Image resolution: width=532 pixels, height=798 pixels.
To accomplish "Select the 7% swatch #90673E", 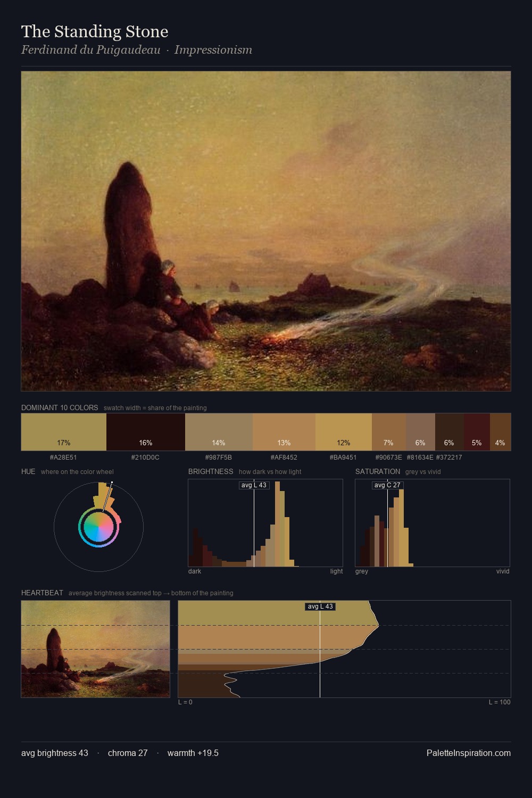I will (389, 432).
